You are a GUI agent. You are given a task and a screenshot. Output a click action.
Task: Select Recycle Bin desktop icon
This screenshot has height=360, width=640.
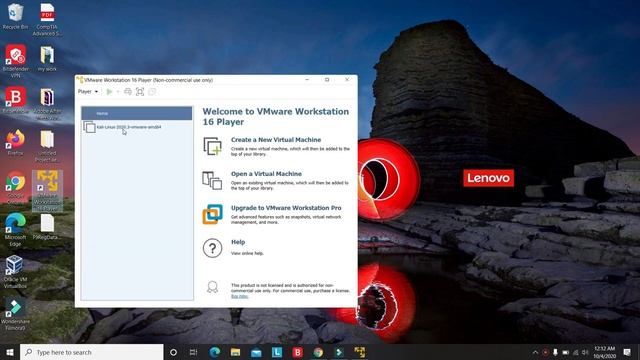tap(16, 16)
